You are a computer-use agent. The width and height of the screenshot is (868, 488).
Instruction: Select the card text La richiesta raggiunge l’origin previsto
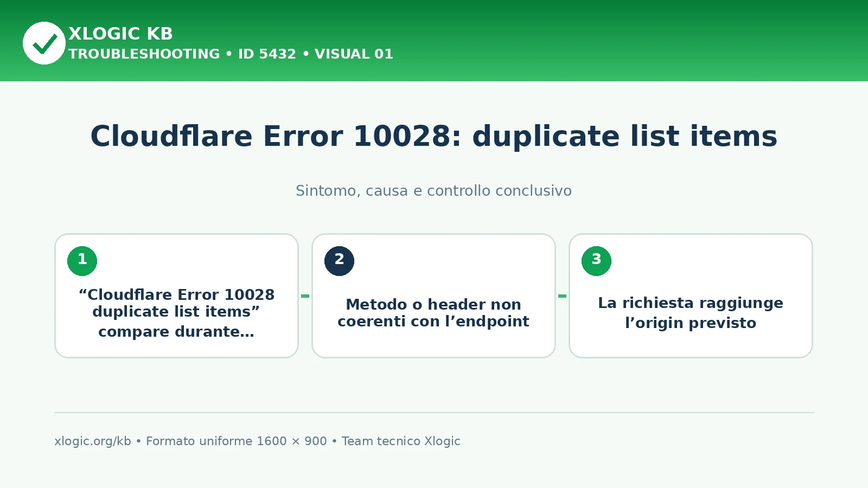691,313
